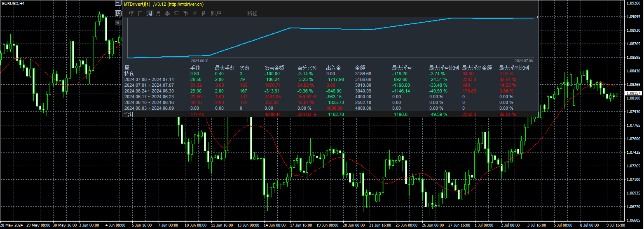Switch to the 综 summary tab
Viewport: 644px width, 229px height.
tap(131, 13)
